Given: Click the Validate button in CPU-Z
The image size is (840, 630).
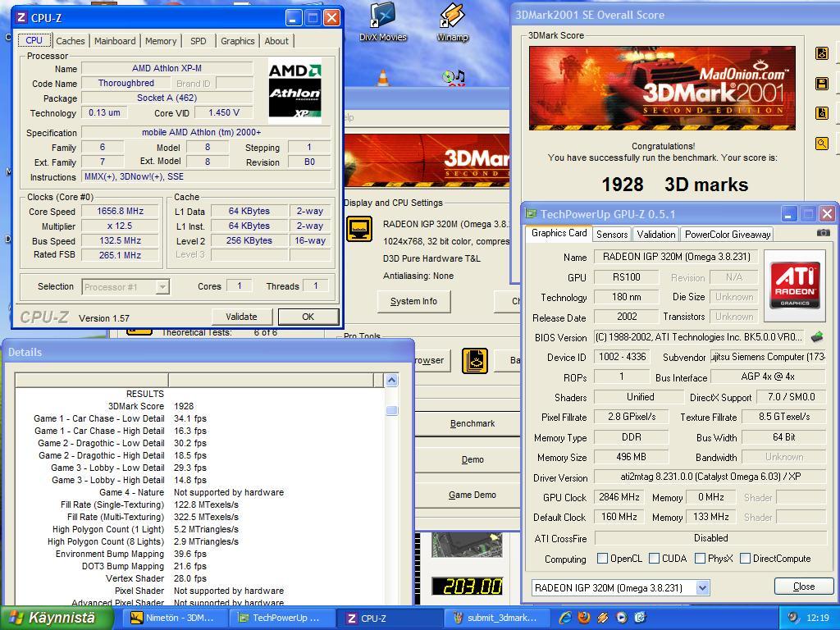Looking at the screenshot, I should 242,317.
